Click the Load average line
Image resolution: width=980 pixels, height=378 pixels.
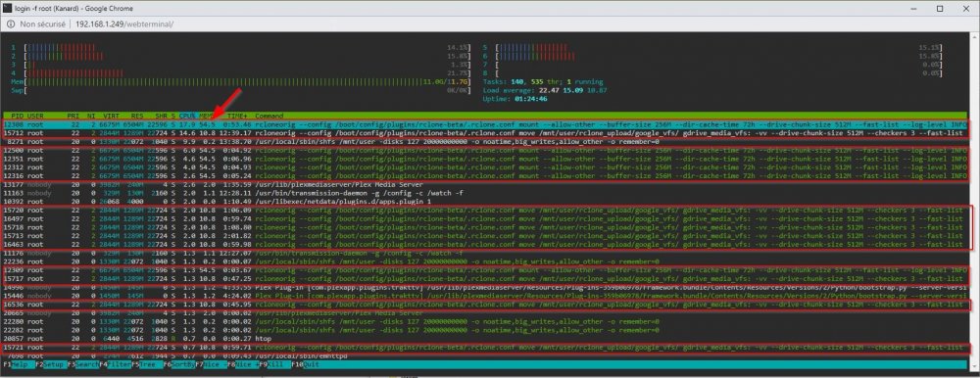[545, 91]
